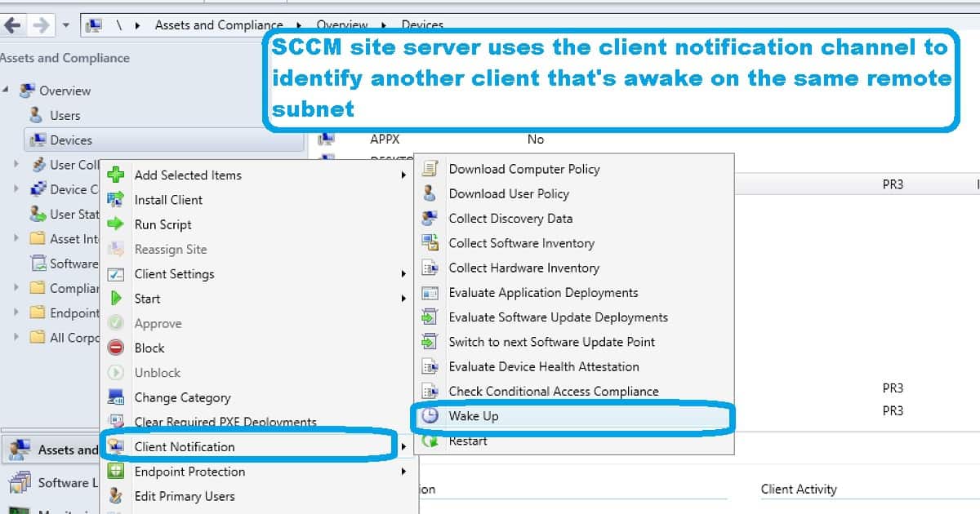
Task: Choose Install Client from context menu
Action: 168,200
